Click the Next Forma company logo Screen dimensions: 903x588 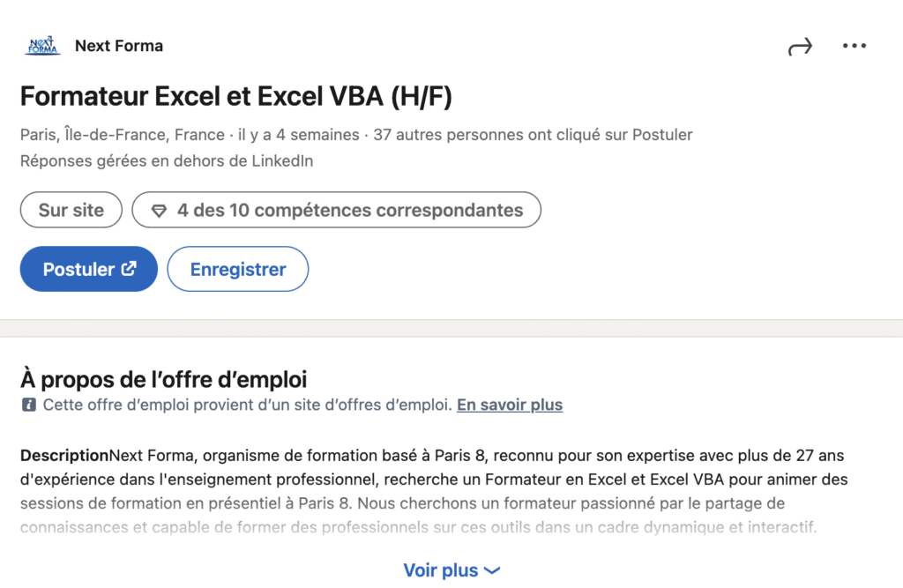[x=42, y=46]
